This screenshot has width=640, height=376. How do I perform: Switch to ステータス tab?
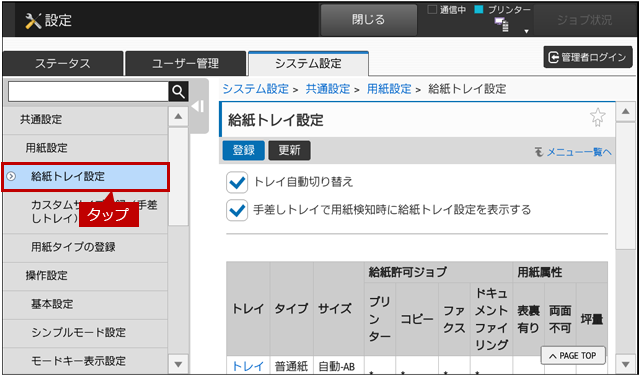click(62, 64)
